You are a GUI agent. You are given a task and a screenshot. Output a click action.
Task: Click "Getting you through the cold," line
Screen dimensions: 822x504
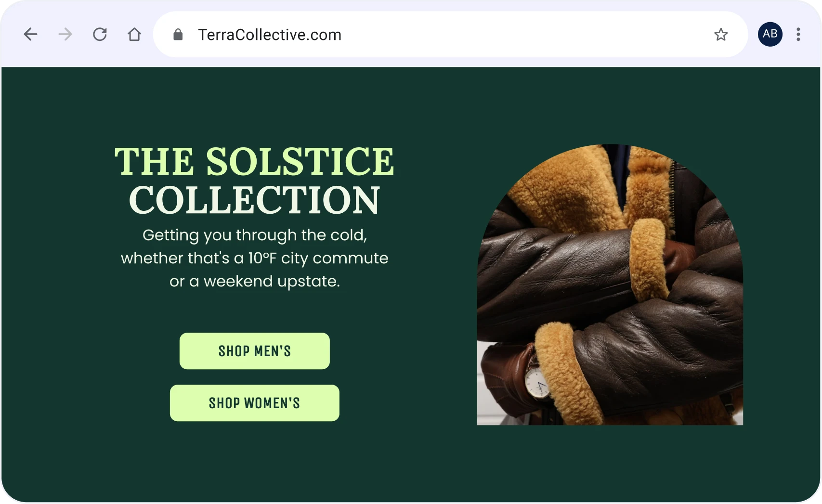255,235
